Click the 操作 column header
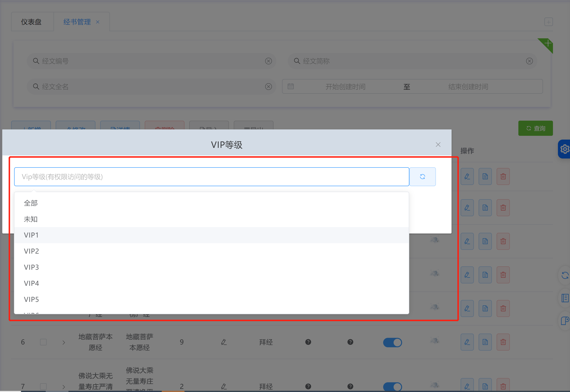The height and width of the screenshot is (392, 570). tap(467, 151)
